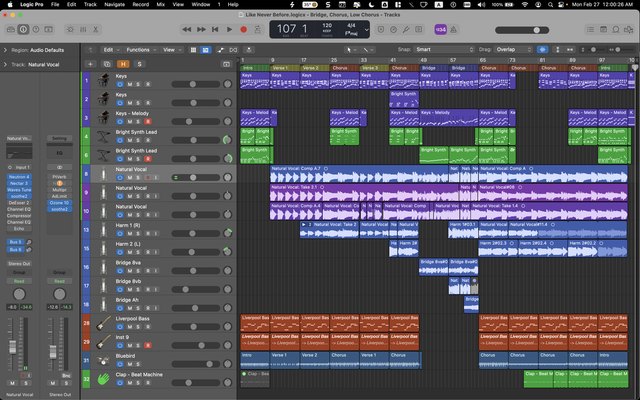Open the Window menu
Screen dimensions: 640x400
point(201,4)
